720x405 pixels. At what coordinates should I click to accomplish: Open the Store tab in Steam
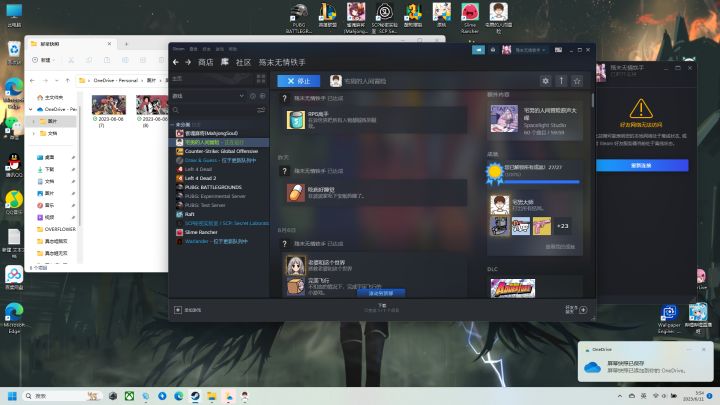pos(205,62)
